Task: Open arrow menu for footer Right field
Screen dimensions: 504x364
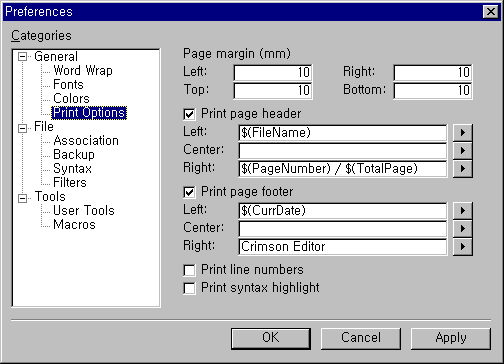Action: pyautogui.click(x=463, y=247)
